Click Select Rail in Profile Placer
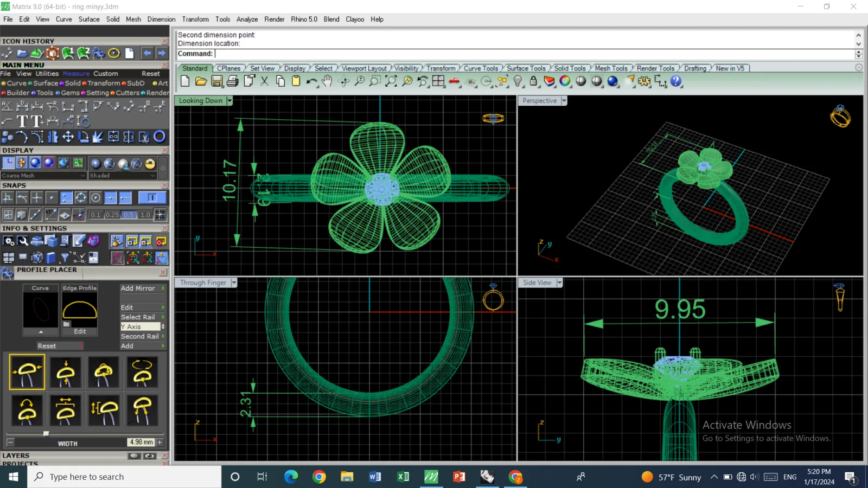Viewport: 868px width, 488px height. pos(143,317)
